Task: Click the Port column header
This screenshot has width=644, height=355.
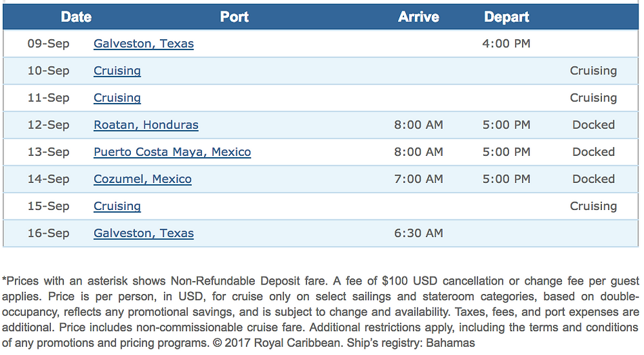Action: (x=234, y=17)
